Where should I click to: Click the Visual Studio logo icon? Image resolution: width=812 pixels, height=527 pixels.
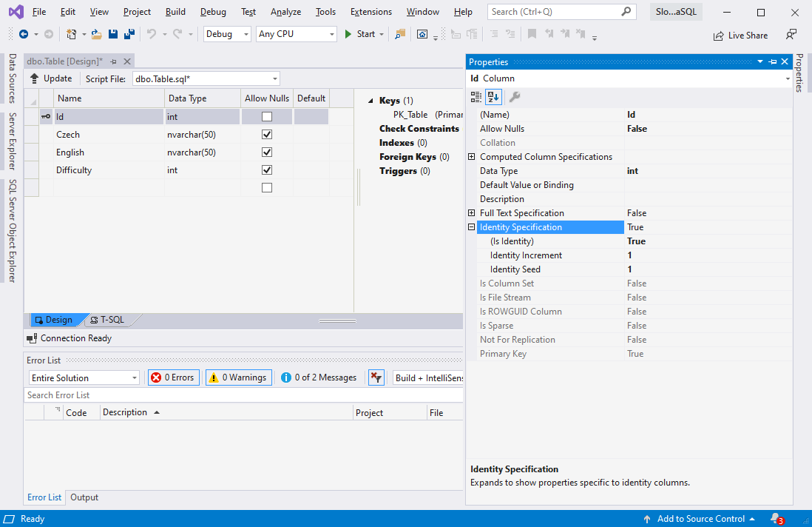pyautogui.click(x=16, y=11)
